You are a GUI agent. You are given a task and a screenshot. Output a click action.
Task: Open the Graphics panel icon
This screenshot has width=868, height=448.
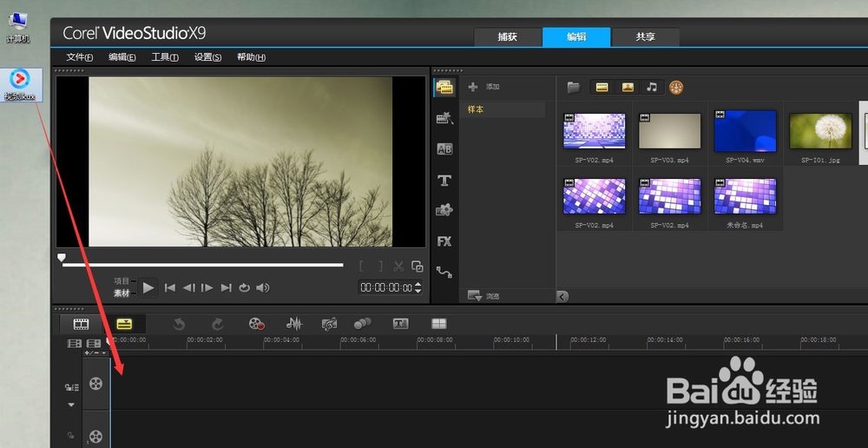point(444,210)
